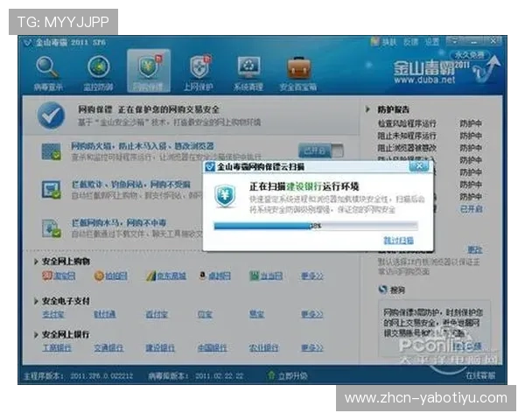Show 更多>> in the online banks row
525x420 pixels.
[x=312, y=347]
